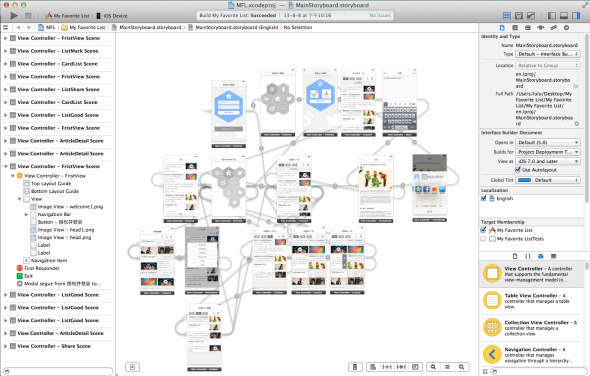Hide the Navigator pane

tap(552, 16)
